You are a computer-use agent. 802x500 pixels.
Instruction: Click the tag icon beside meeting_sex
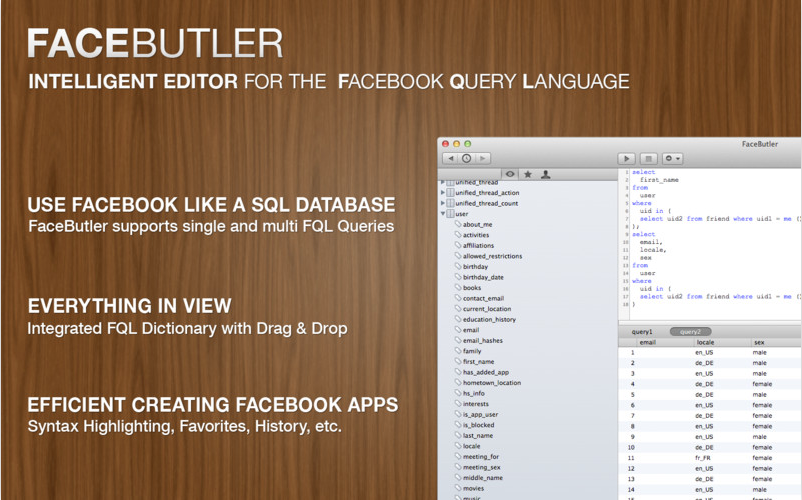(458, 467)
